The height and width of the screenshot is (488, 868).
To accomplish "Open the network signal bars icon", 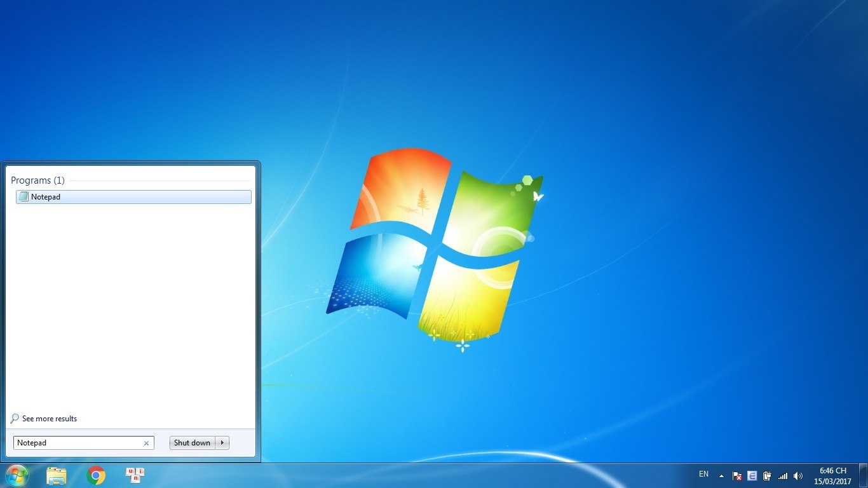I will pos(783,476).
